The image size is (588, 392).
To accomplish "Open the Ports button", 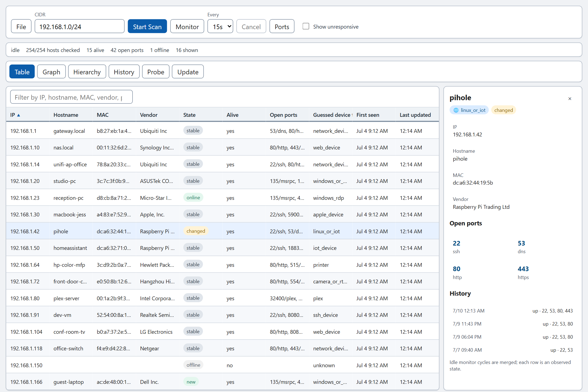I will [x=282, y=26].
